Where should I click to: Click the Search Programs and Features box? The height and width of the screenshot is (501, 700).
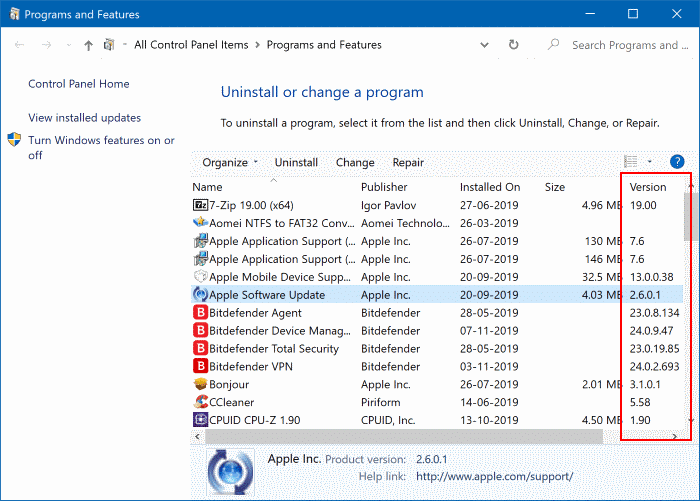coord(630,45)
